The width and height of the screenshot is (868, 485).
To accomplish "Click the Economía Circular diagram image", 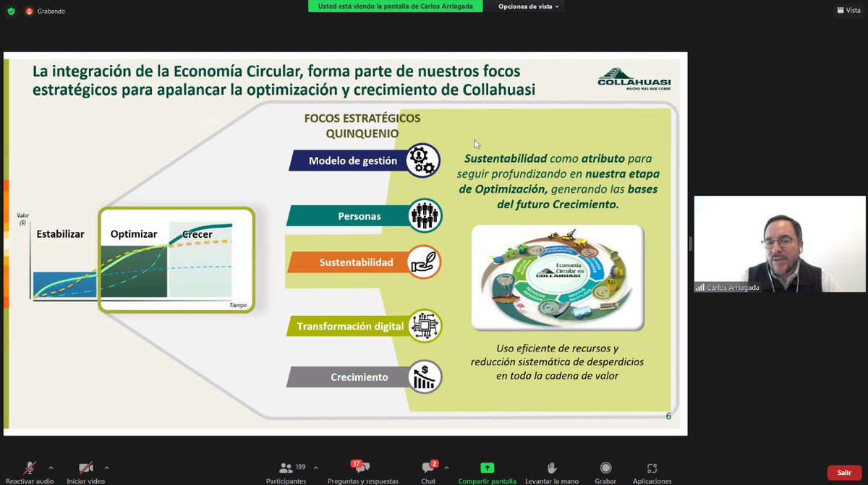I will (x=557, y=277).
